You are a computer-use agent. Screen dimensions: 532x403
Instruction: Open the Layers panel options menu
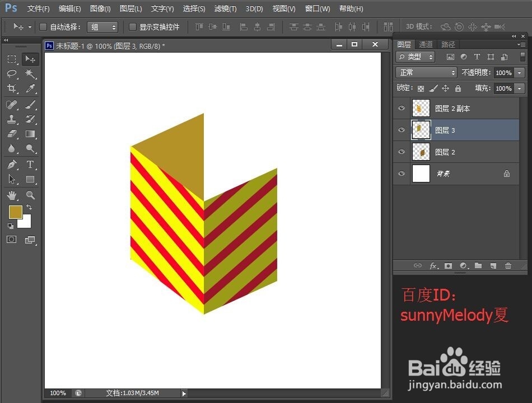tap(521, 44)
